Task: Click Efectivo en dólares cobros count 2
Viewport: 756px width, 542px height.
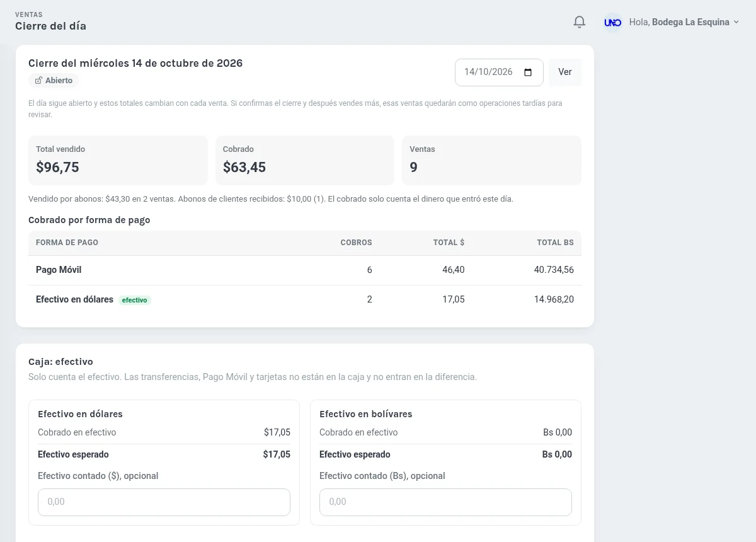Action: click(369, 299)
